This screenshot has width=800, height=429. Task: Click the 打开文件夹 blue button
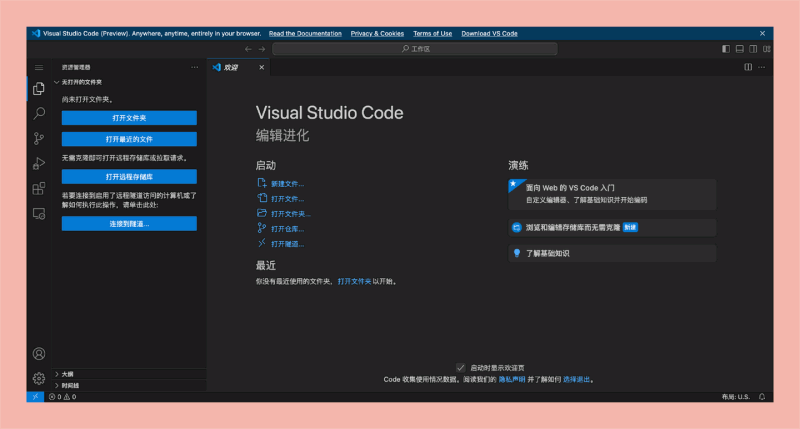pyautogui.click(x=129, y=118)
